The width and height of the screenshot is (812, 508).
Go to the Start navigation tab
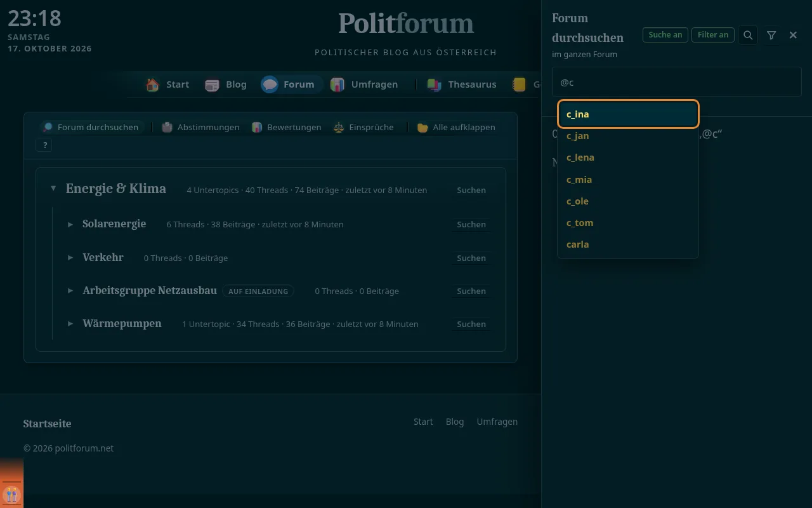point(169,84)
